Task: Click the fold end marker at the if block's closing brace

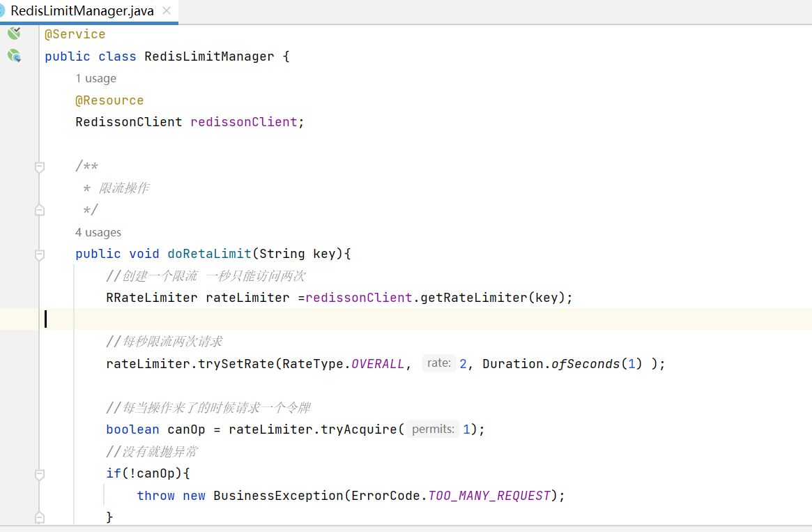Action: [x=40, y=517]
